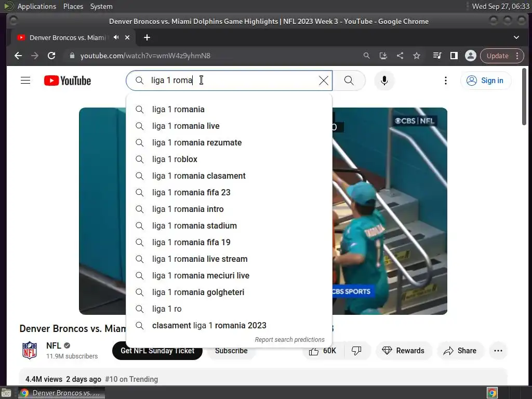Pick suggestion "liga 1 romania stadium"

(229, 225)
